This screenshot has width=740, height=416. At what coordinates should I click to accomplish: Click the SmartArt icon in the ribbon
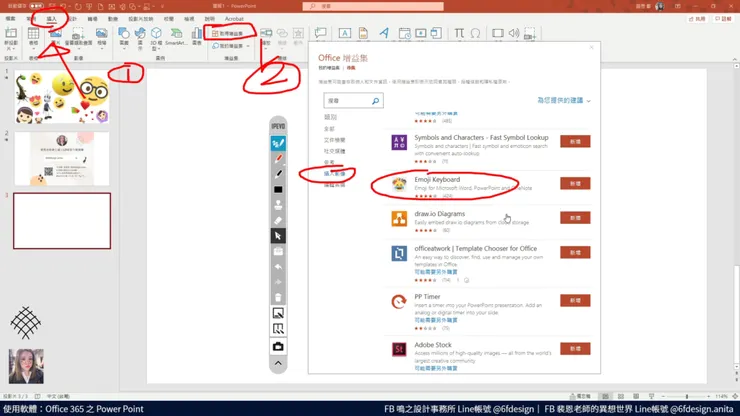176,36
